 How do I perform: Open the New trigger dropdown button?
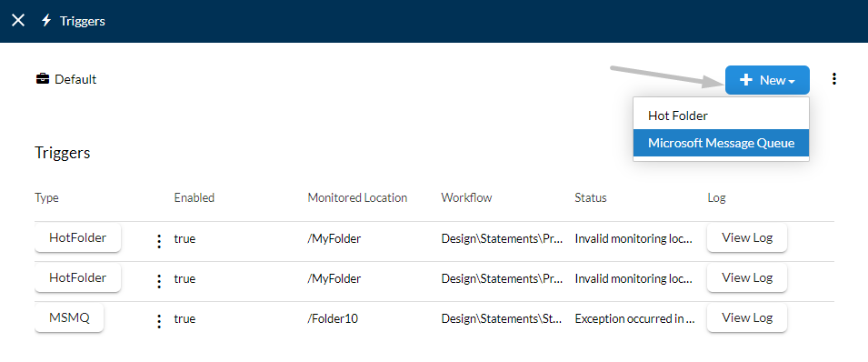click(767, 80)
